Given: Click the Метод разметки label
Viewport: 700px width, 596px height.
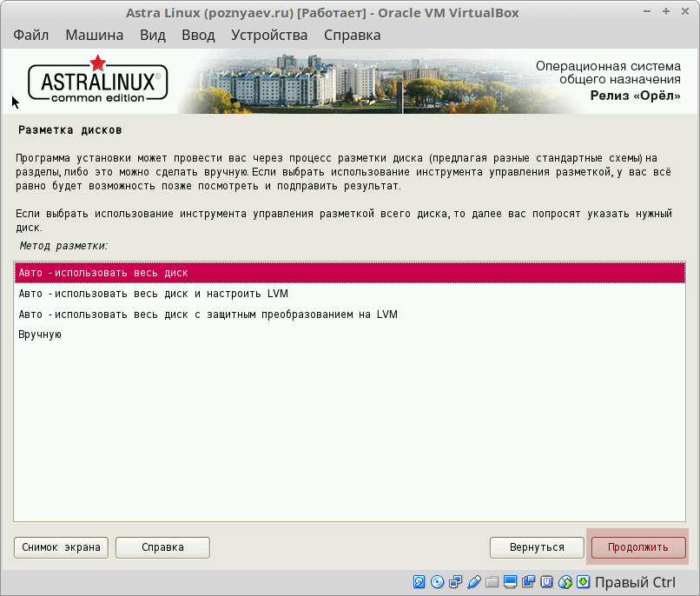Looking at the screenshot, I should tap(64, 246).
